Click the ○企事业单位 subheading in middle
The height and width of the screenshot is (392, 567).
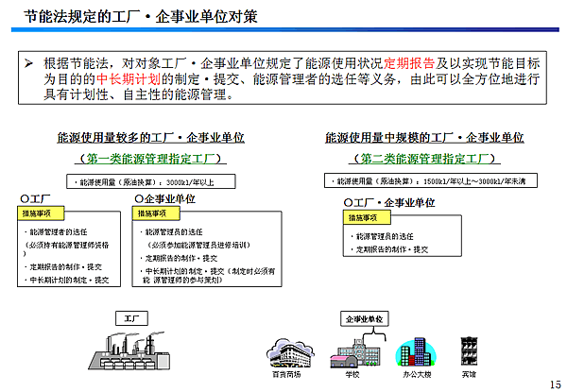click(164, 198)
